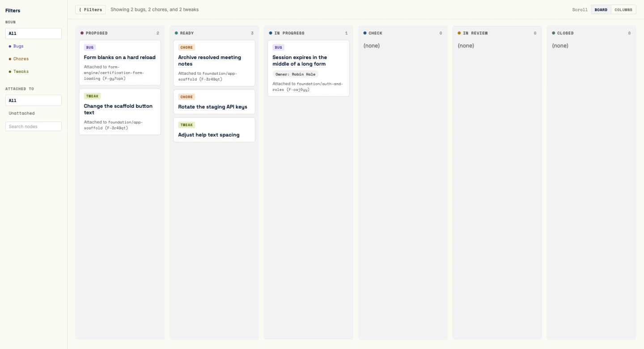
Task: Select All under the Noun filter
Action: coord(34,34)
